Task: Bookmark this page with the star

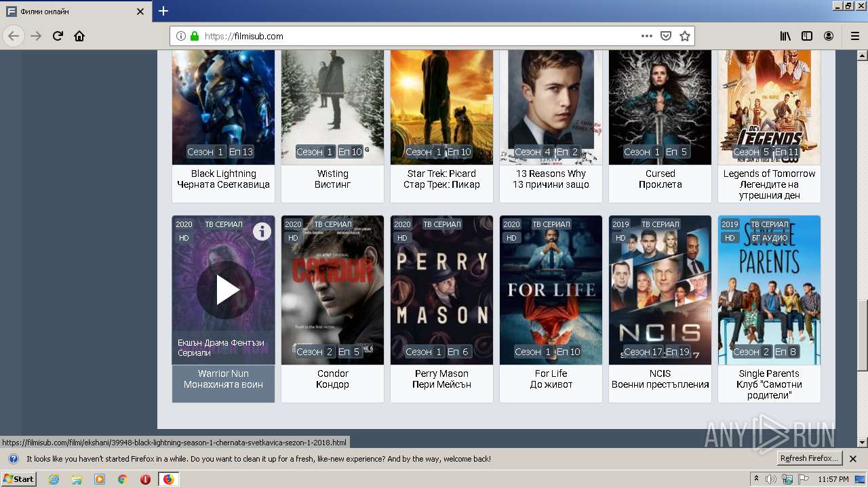Action: (685, 36)
